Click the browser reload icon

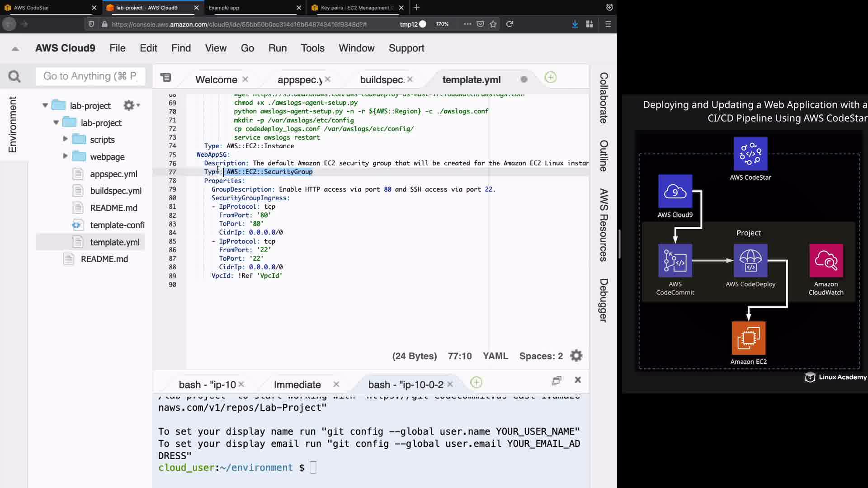[x=509, y=24]
